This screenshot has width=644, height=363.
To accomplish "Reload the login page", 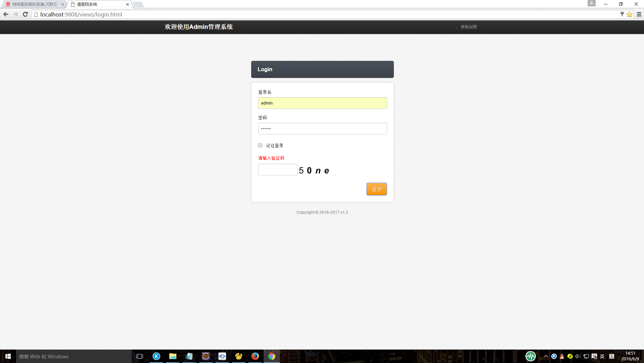I will tap(25, 14).
